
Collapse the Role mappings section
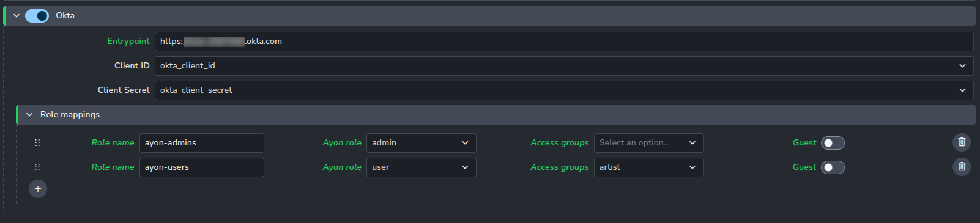tap(29, 115)
